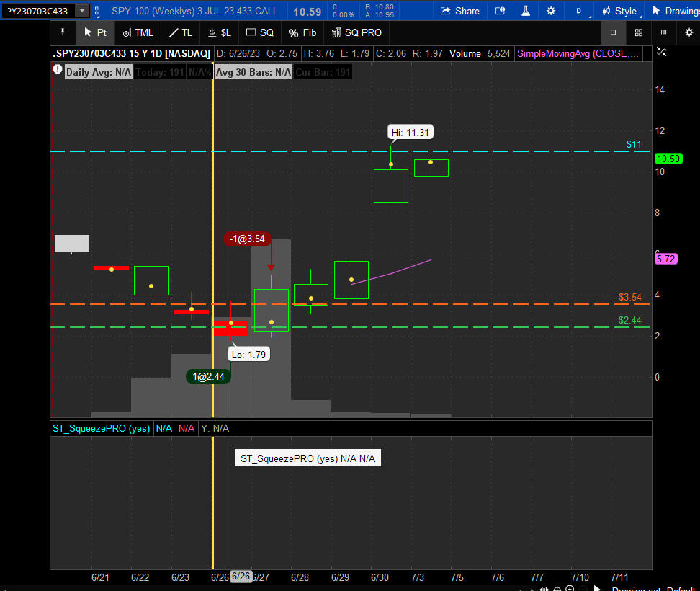Viewport: 700px width, 591px height.
Task: Open drawing toolbar settings gear
Action: (689, 32)
